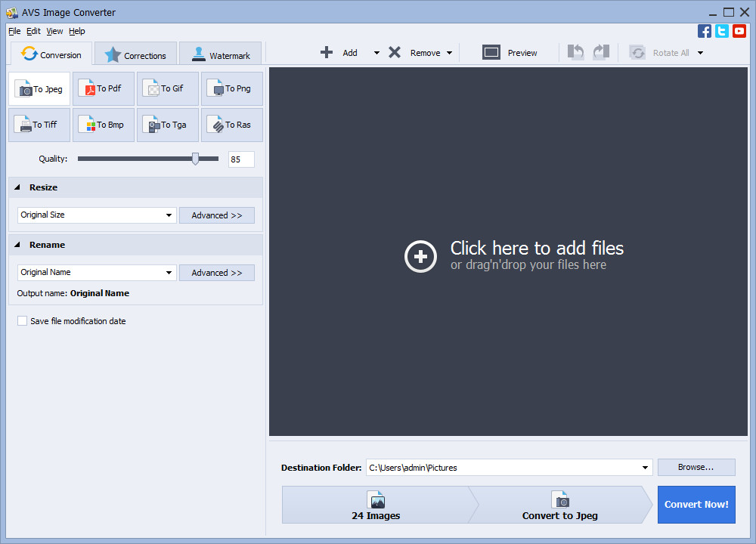Open the View menu

pos(54,31)
